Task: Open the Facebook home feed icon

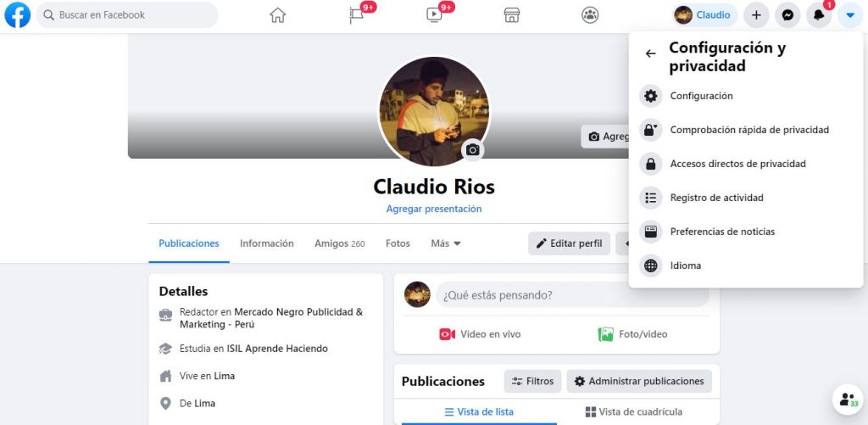Action: point(277,15)
